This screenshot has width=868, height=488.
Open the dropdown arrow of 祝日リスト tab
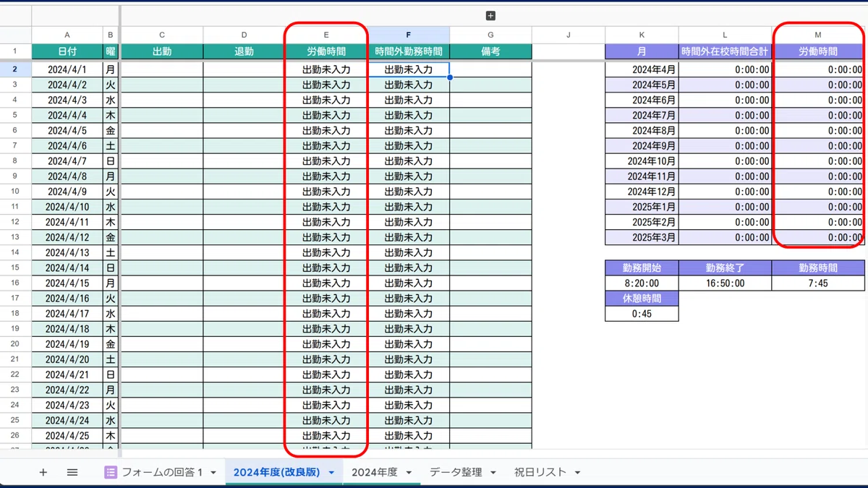[x=577, y=473]
